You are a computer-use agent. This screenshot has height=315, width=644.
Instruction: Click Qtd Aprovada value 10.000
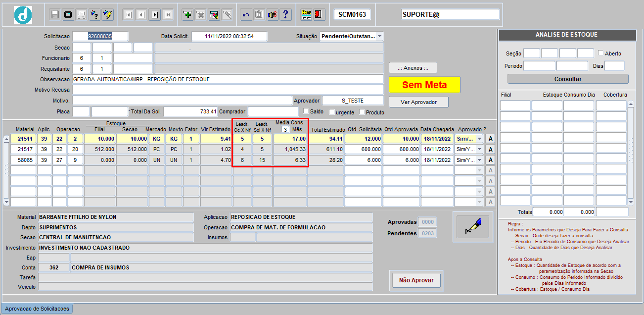[401, 139]
